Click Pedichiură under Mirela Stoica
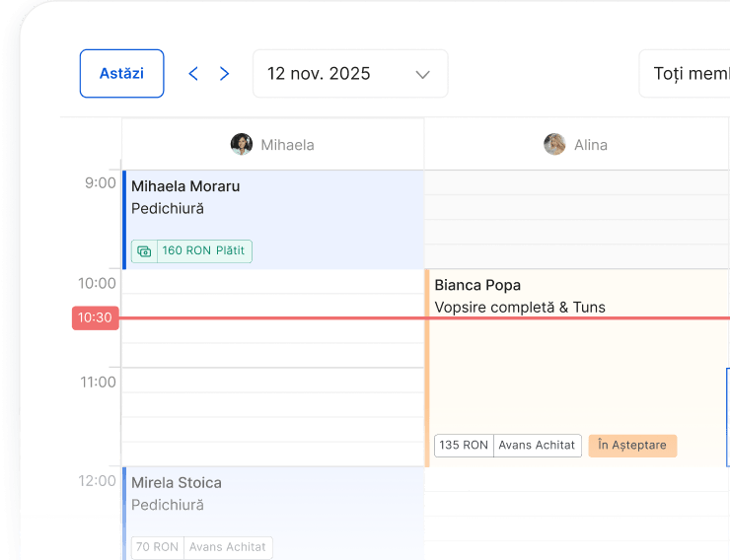 click(167, 505)
